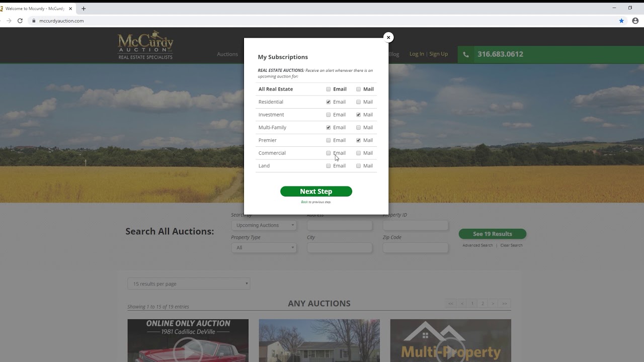Check Land Mail checkbox
Screen dimensions: 644x362
358,165
